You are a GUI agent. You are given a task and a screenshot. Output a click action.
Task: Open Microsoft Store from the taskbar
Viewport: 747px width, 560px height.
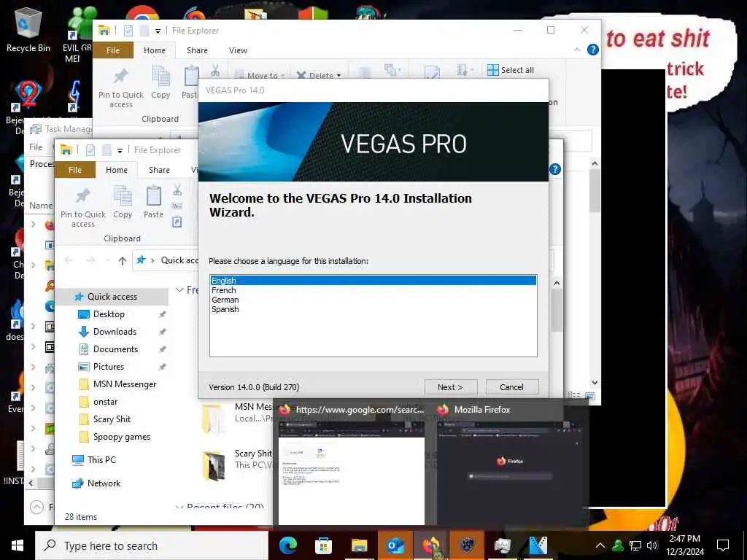[x=323, y=545]
